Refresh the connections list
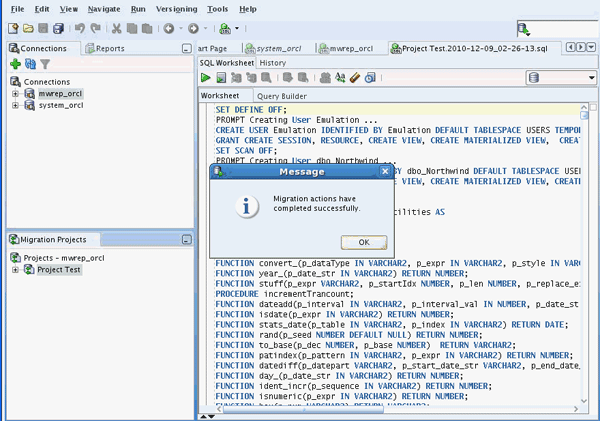The image size is (600, 421). click(x=30, y=64)
